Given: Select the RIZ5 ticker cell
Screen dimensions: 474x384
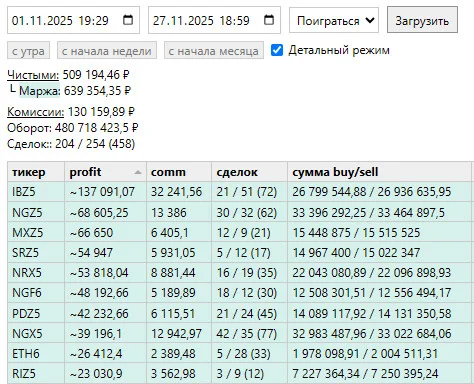Looking at the screenshot, I should [36, 373].
